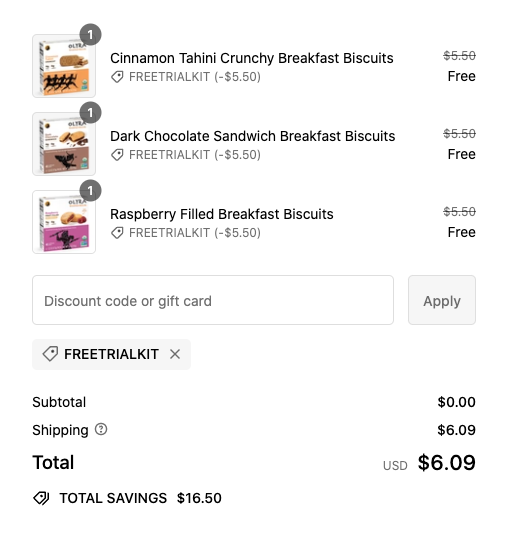The image size is (511, 558).
Task: Click the USD $6.09 total amount
Action: (x=429, y=463)
